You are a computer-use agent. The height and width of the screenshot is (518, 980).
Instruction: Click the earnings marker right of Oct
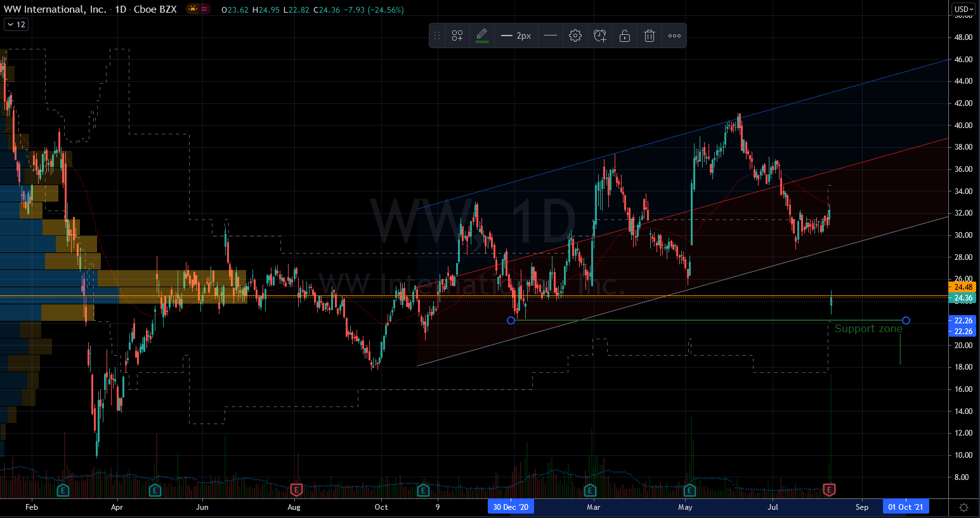423,489
